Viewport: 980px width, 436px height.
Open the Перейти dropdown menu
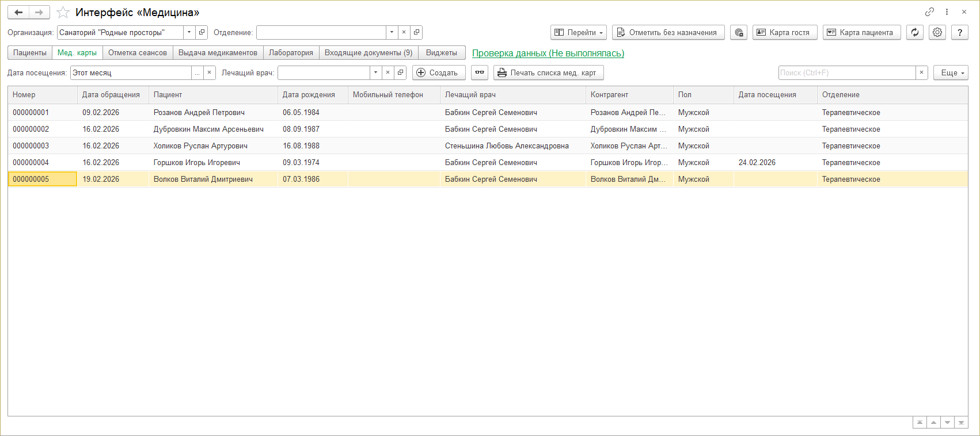[578, 33]
